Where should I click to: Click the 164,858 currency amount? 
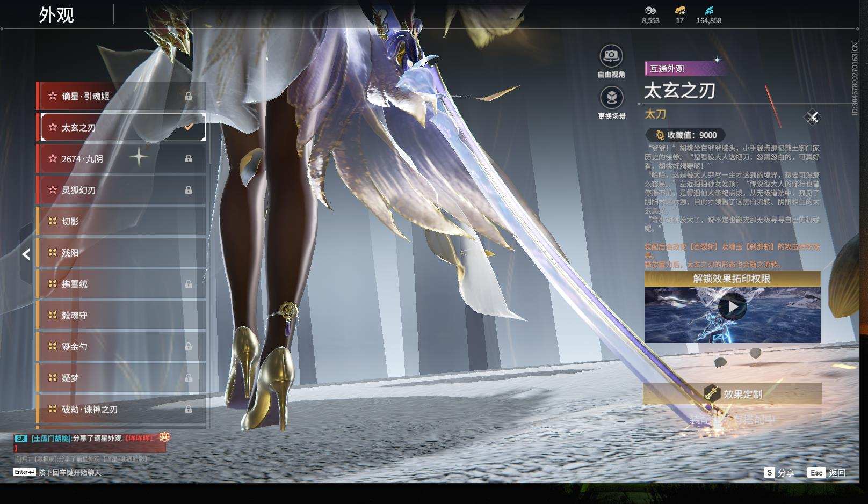coord(709,20)
